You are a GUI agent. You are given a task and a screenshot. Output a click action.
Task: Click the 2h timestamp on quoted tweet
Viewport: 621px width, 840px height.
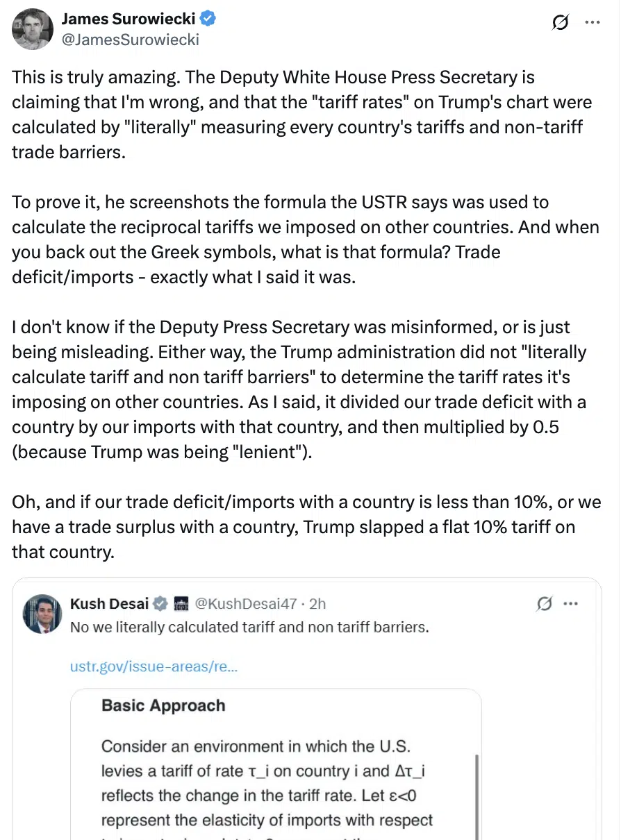(317, 604)
